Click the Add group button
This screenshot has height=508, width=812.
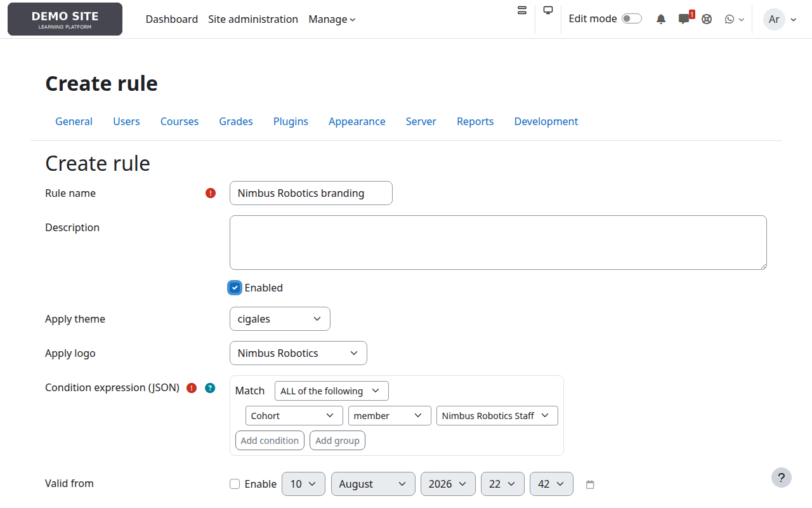[337, 440]
